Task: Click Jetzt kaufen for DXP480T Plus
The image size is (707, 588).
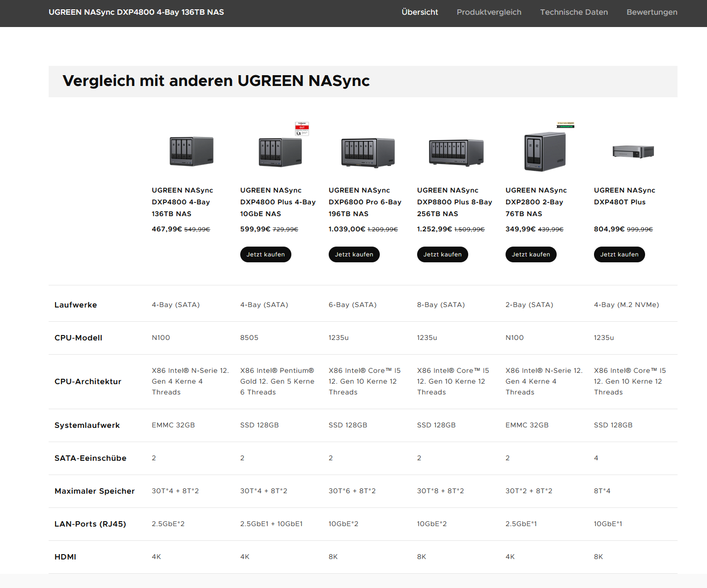Action: (620, 254)
